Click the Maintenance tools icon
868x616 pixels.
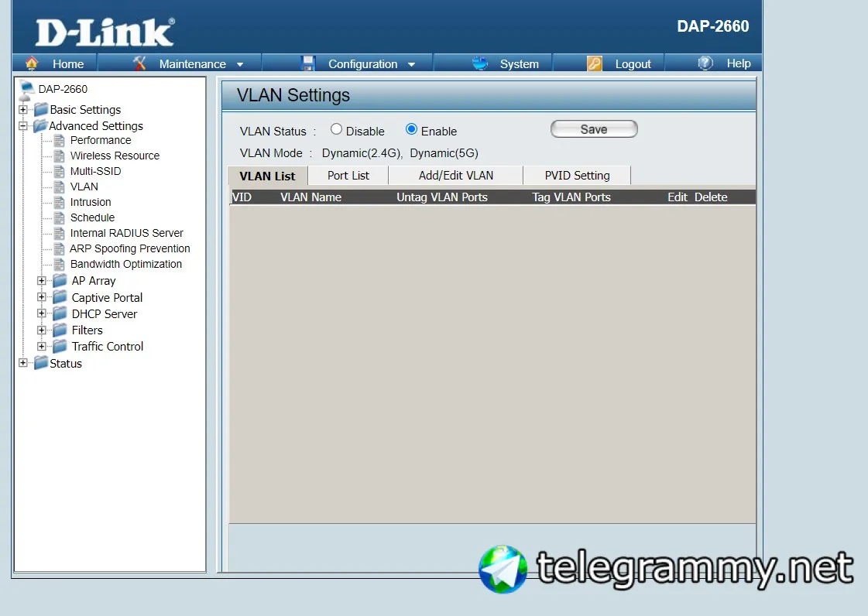pyautogui.click(x=139, y=63)
